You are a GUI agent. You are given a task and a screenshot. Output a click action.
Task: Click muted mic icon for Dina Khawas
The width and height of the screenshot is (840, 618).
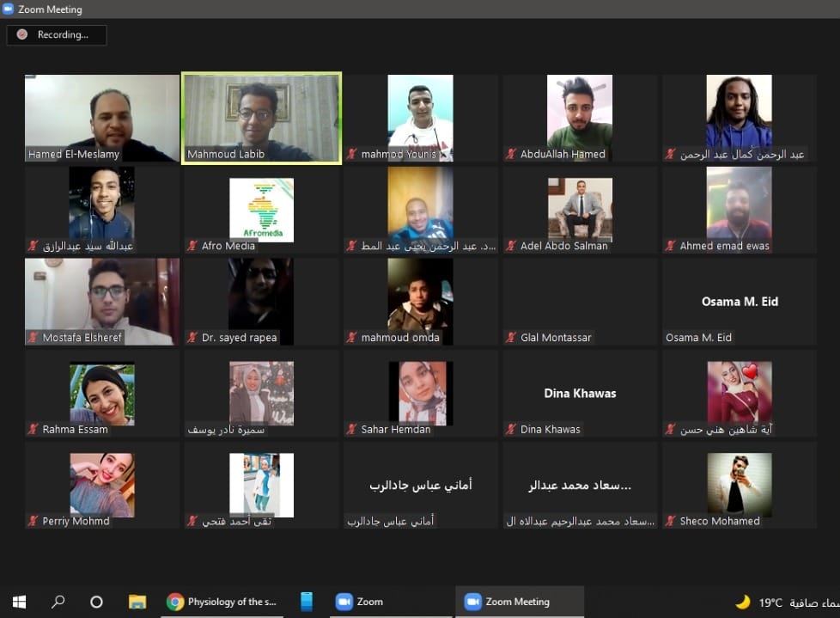510,429
